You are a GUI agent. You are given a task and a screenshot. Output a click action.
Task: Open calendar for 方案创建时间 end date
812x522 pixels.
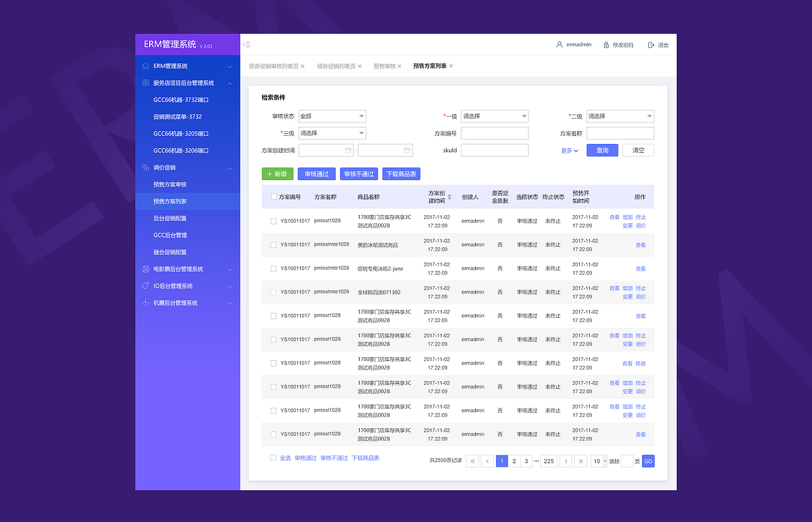click(x=407, y=150)
